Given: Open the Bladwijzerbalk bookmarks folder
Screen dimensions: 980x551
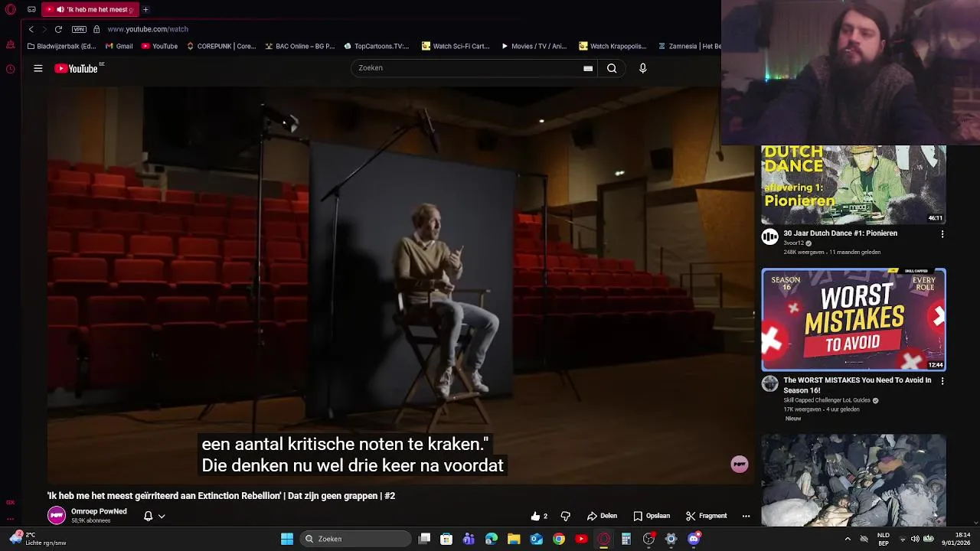Looking at the screenshot, I should [61, 46].
